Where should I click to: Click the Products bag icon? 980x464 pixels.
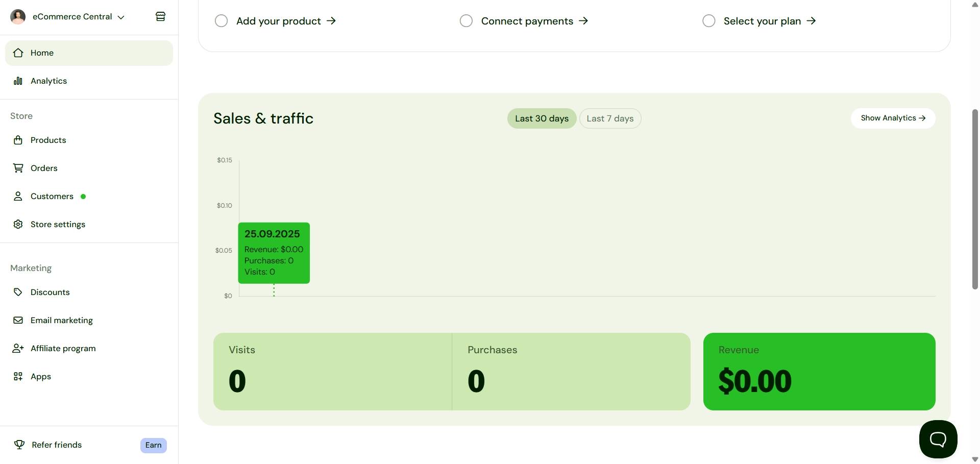click(18, 140)
